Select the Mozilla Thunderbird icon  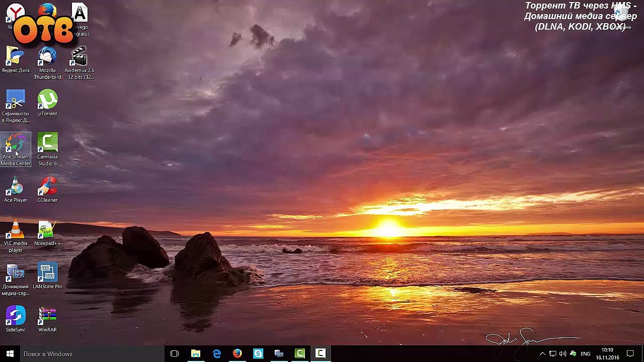point(47,63)
